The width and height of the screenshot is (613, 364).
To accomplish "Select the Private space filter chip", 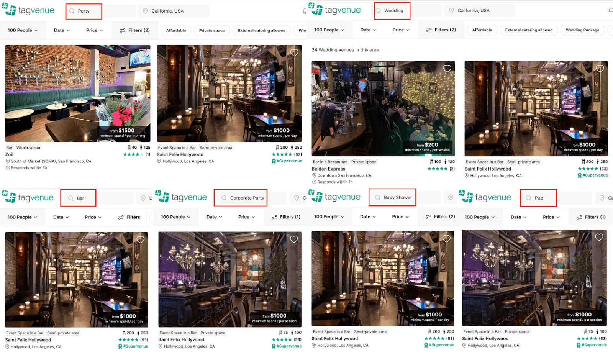I will (x=212, y=31).
